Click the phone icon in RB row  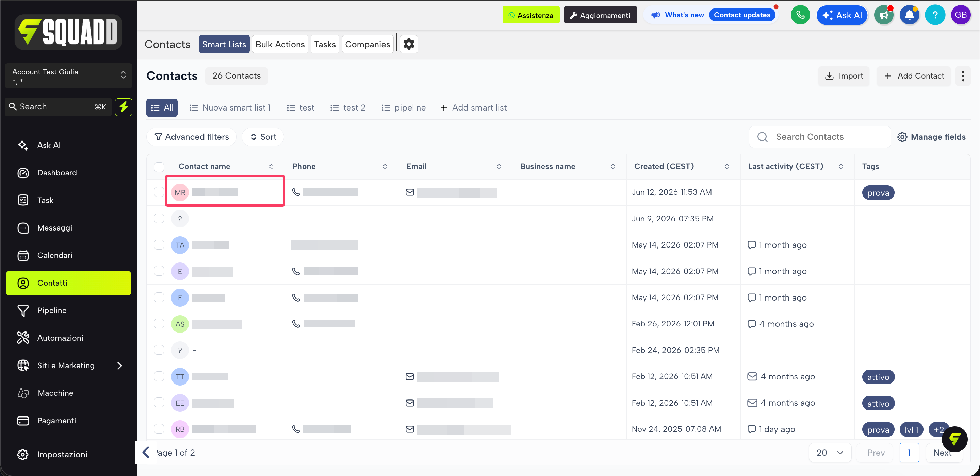tap(296, 429)
